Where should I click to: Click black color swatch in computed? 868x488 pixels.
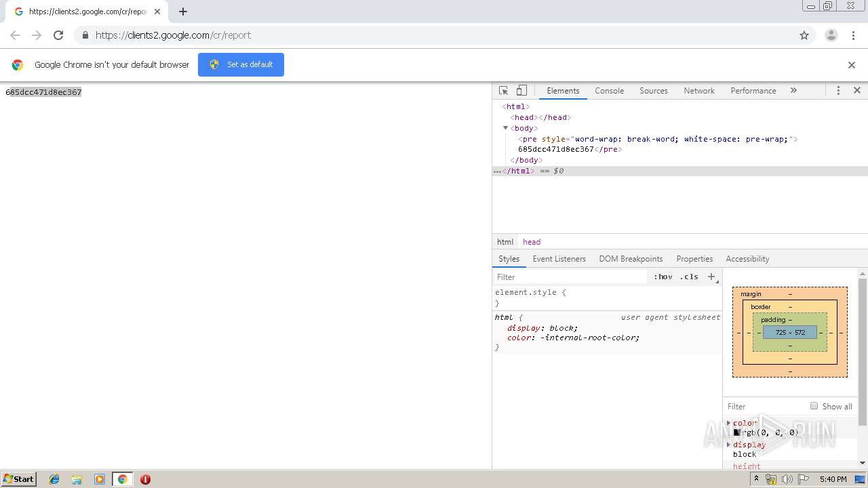[x=736, y=432]
